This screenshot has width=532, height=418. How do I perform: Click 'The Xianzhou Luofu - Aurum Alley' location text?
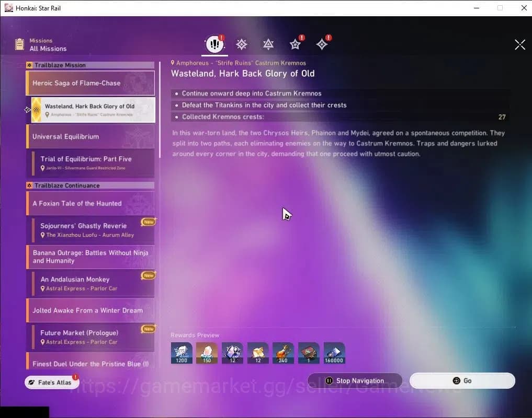point(90,235)
